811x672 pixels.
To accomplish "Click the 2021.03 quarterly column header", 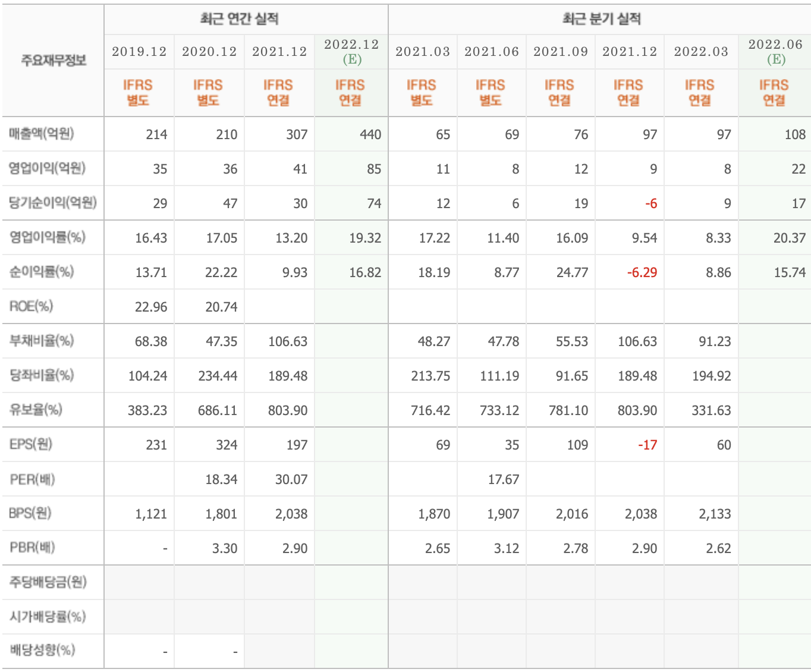I will click(x=423, y=52).
